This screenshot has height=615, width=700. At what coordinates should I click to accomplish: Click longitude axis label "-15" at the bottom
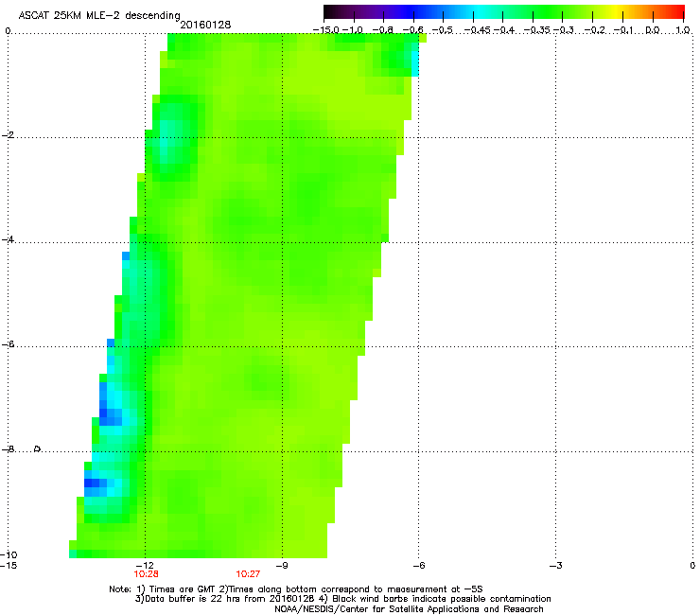9,566
